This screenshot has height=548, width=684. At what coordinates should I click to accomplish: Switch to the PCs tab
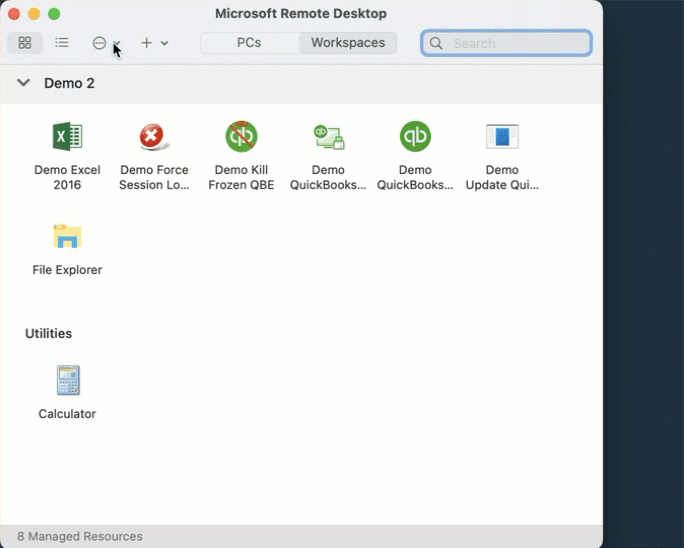point(249,43)
